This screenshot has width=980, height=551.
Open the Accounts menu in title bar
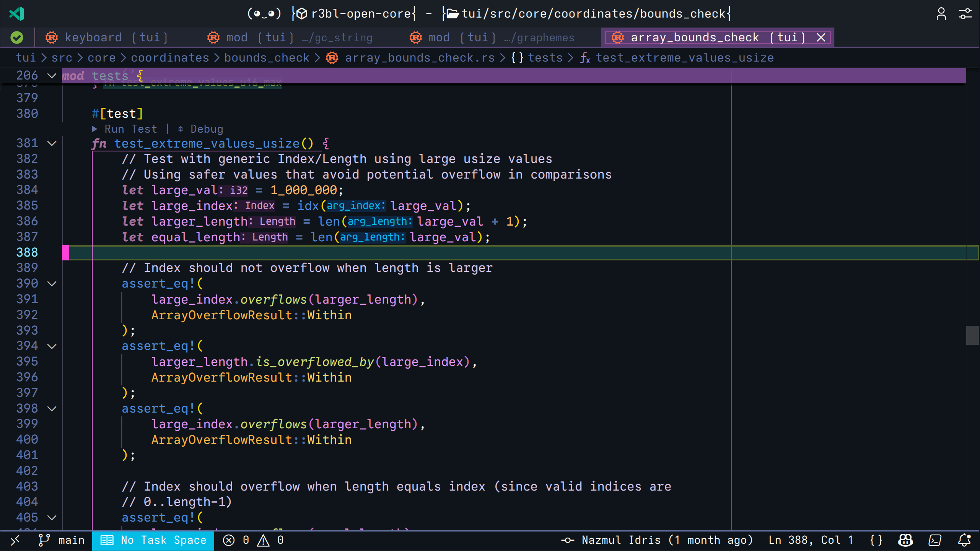[x=941, y=14]
